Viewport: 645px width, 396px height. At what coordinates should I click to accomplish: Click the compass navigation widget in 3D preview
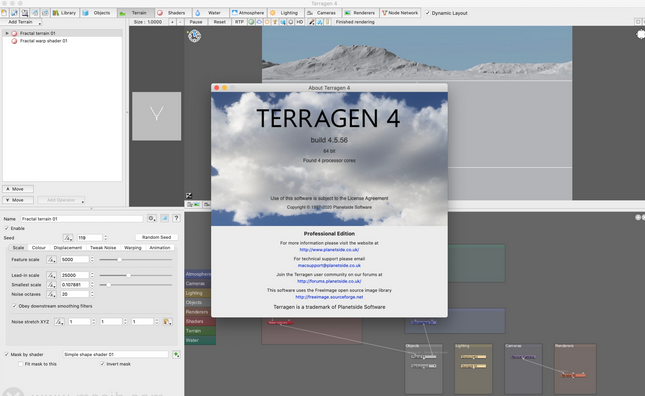click(x=194, y=36)
